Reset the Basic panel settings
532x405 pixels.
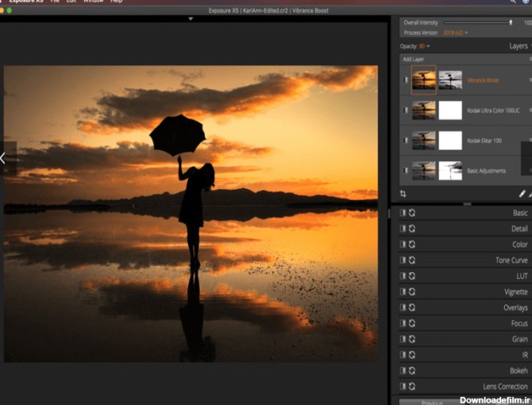coord(412,213)
